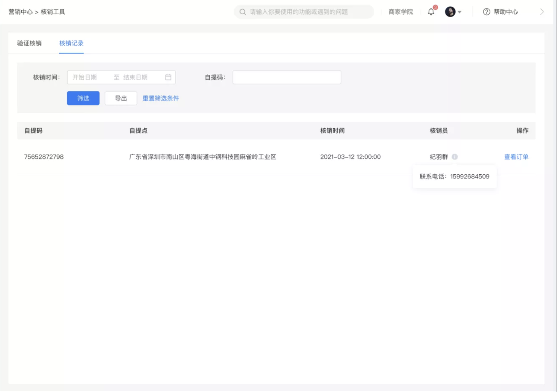
Task: Click the info icon beside 纪羽群
Action: coord(455,157)
